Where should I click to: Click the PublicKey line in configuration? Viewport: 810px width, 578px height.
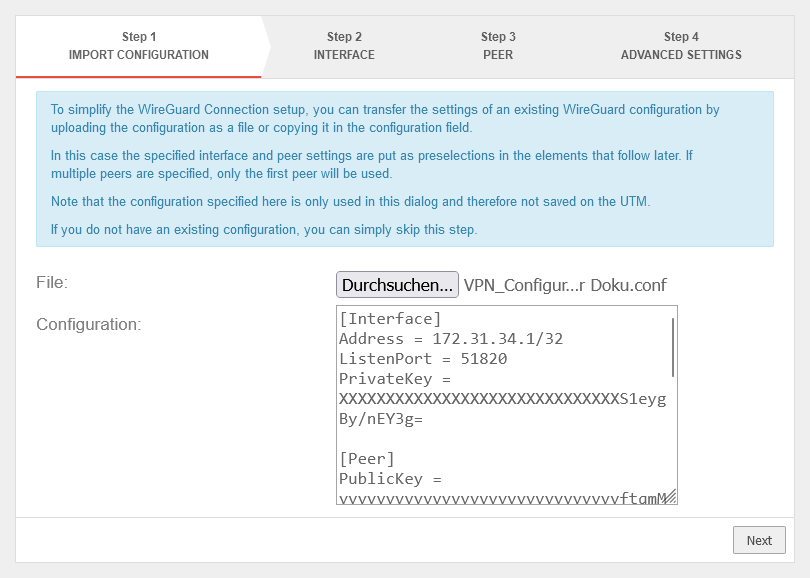tap(390, 479)
